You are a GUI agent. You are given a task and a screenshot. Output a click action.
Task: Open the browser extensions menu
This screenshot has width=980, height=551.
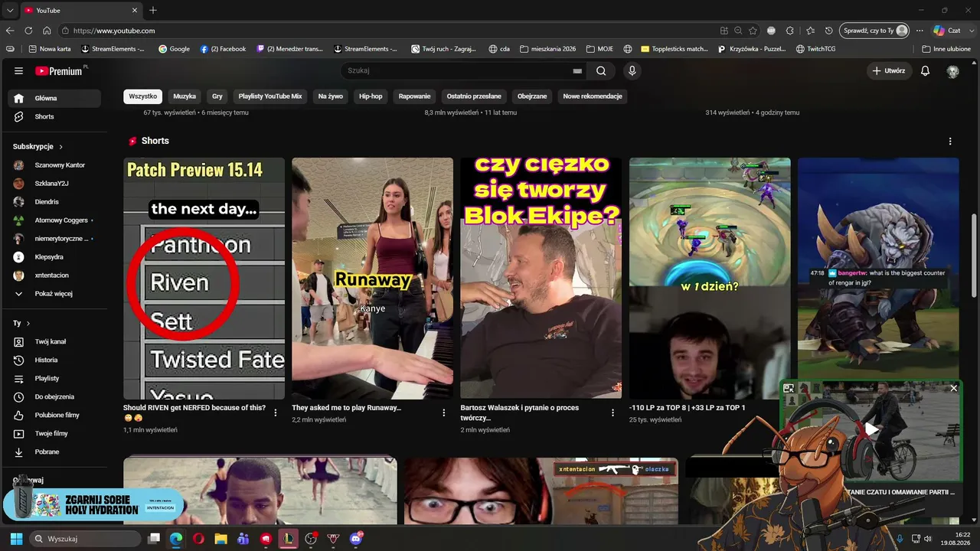790,31
